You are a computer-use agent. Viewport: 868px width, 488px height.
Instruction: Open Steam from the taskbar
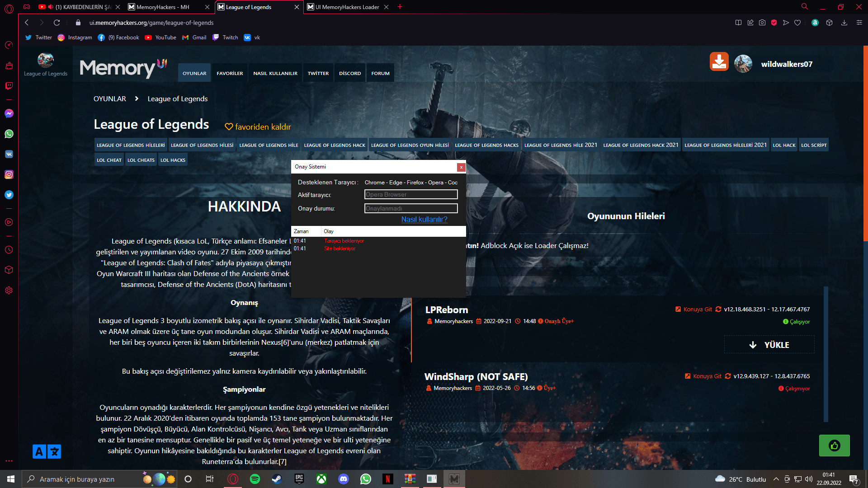tap(277, 479)
